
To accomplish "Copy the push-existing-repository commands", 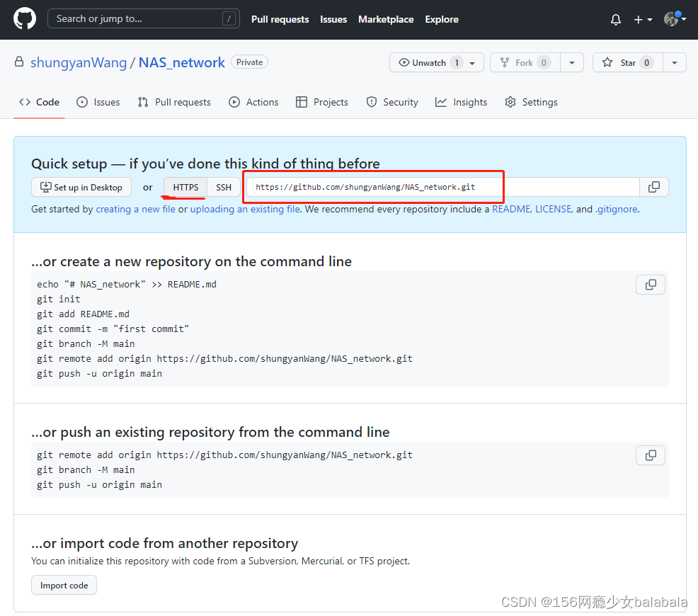I will tap(651, 455).
